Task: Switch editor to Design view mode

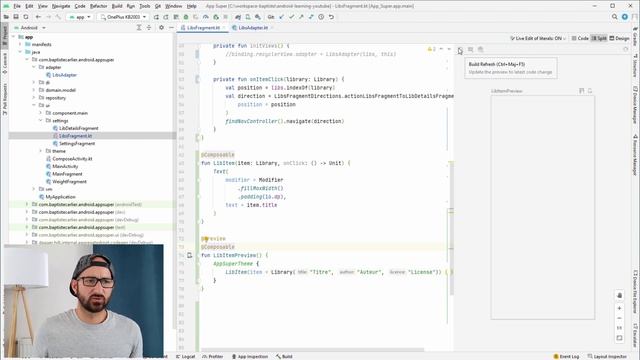Action: [x=619, y=38]
